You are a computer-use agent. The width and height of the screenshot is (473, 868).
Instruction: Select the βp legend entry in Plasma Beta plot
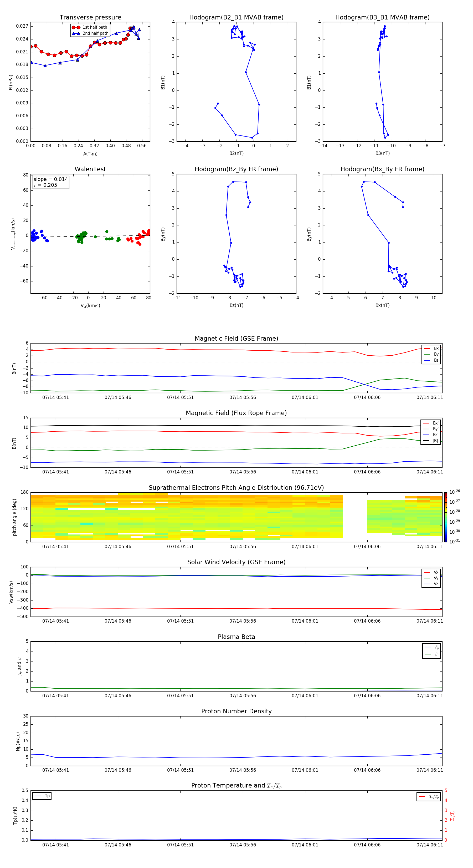(431, 647)
